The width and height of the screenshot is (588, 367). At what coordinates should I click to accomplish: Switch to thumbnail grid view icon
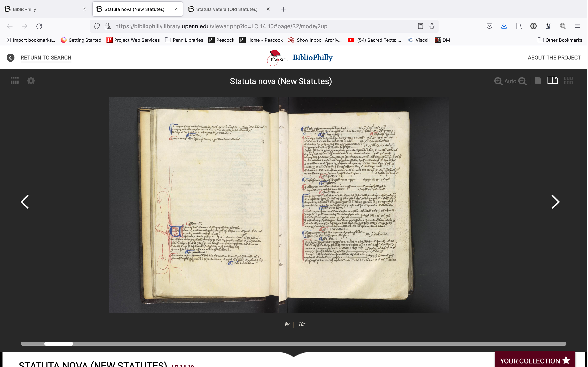568,80
